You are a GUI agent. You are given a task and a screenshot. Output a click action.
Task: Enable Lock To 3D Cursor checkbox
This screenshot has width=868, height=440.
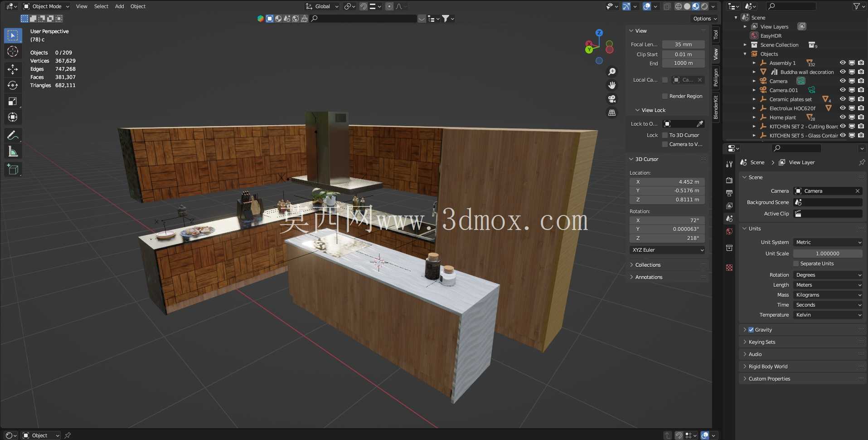(x=665, y=135)
